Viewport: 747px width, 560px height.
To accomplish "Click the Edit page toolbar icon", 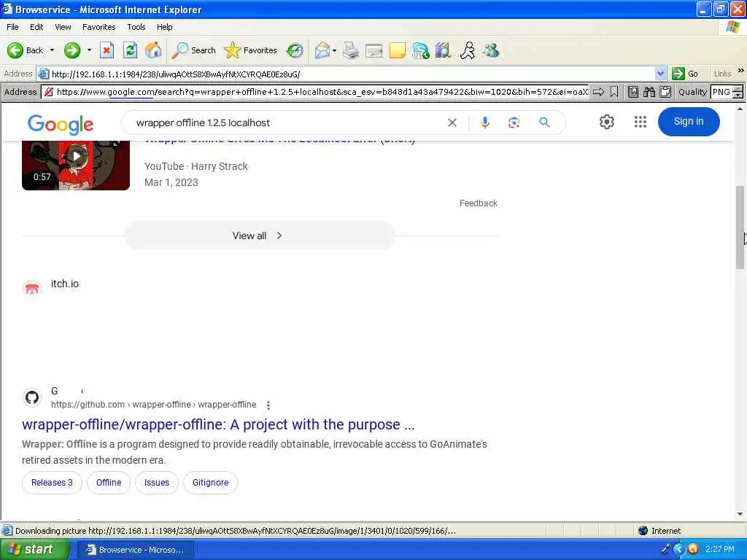I will [374, 50].
